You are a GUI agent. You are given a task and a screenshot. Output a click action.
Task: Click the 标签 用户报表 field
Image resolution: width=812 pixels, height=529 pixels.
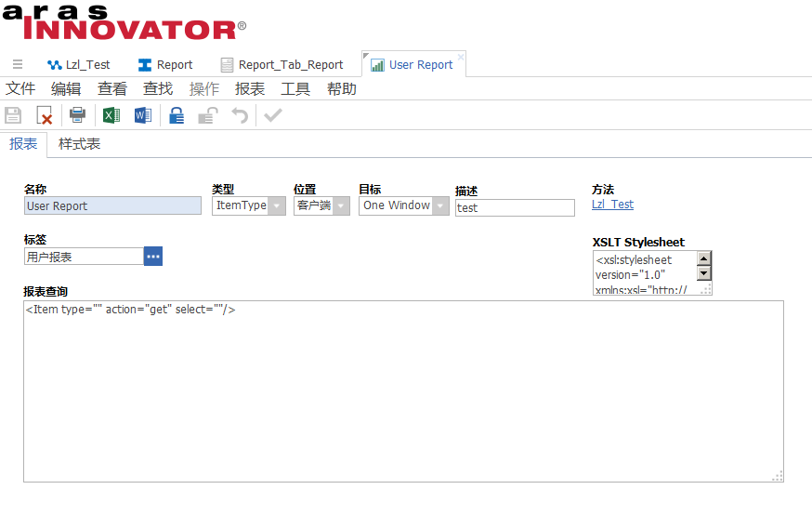pyautogui.click(x=84, y=257)
